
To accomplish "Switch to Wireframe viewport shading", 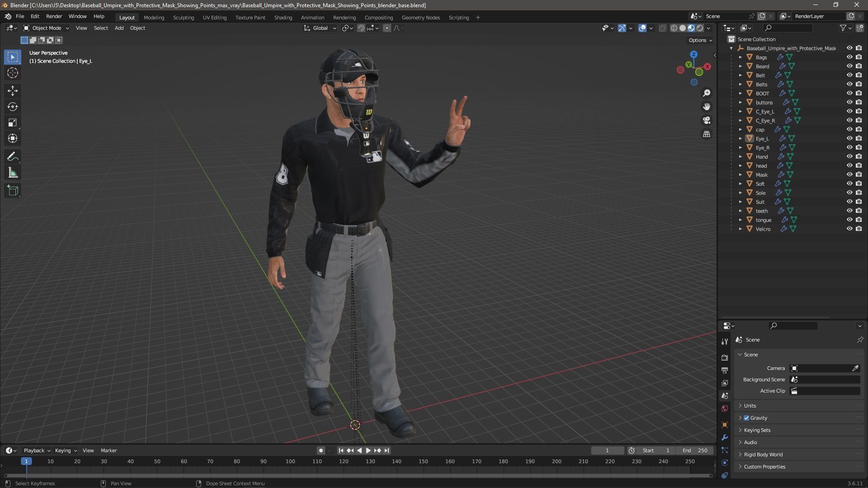I will click(x=674, y=28).
